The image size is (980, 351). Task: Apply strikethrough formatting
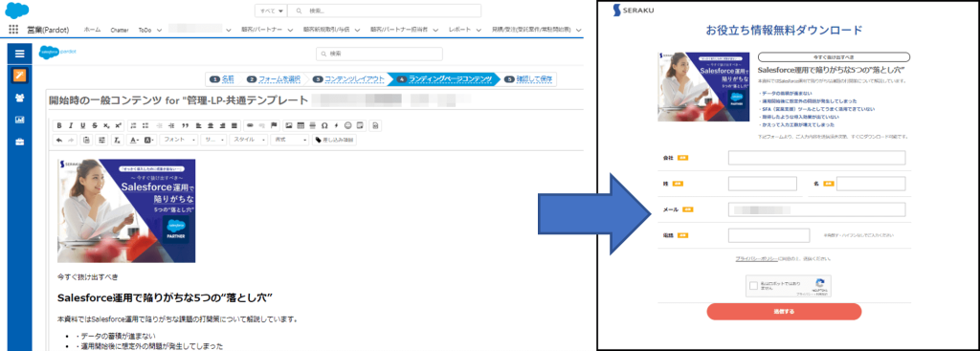point(95,125)
